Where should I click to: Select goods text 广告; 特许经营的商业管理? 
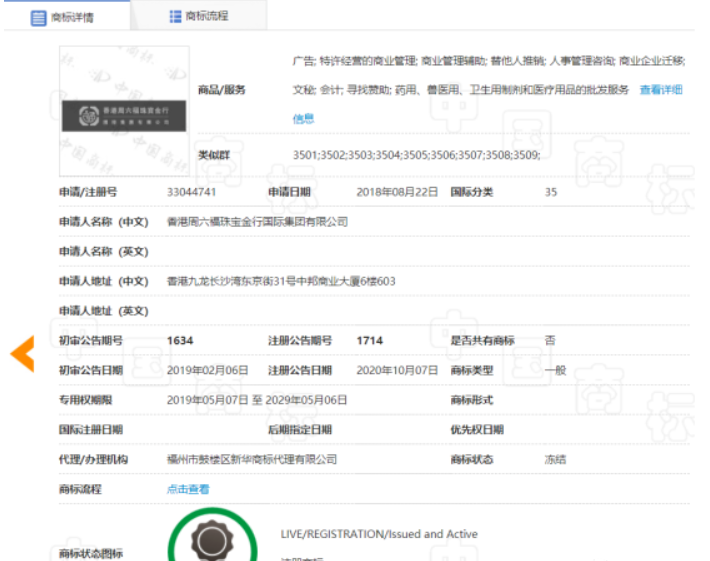354,61
